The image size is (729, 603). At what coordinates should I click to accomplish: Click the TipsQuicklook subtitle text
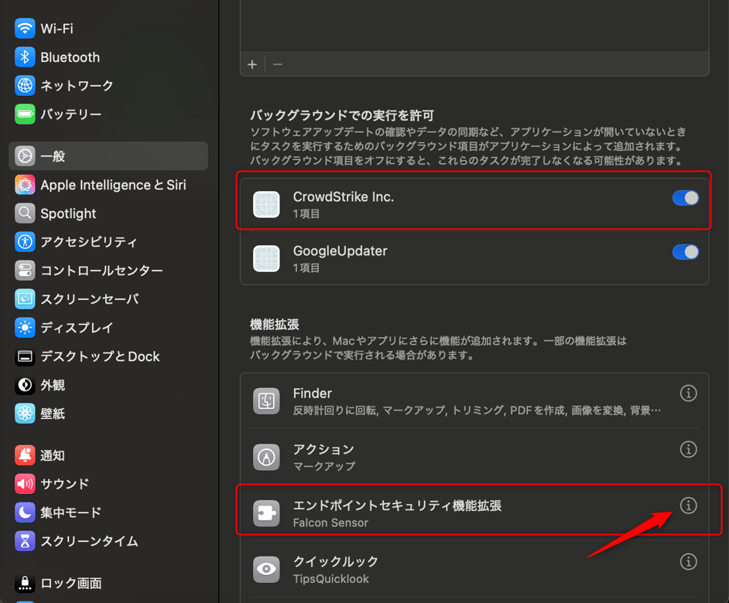[x=331, y=579]
